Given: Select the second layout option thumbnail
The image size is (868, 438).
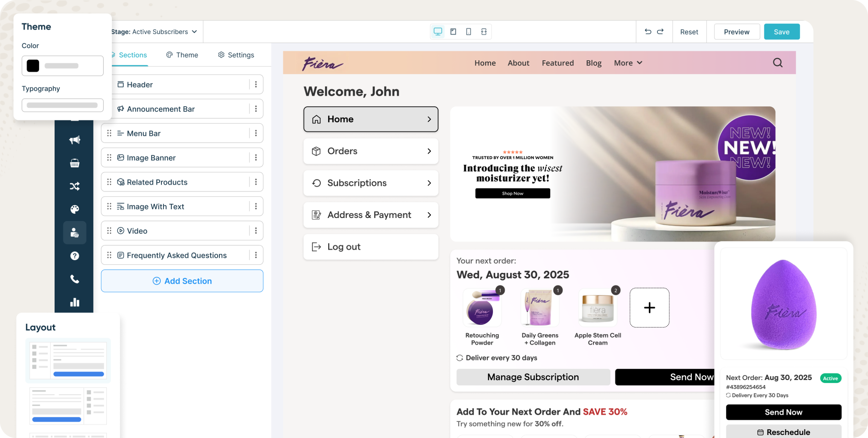Looking at the screenshot, I should click(68, 405).
